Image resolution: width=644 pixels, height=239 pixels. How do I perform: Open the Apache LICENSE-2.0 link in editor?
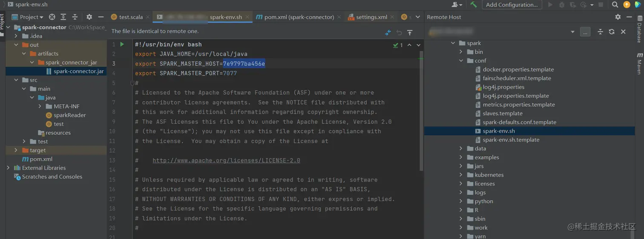[x=226, y=160]
